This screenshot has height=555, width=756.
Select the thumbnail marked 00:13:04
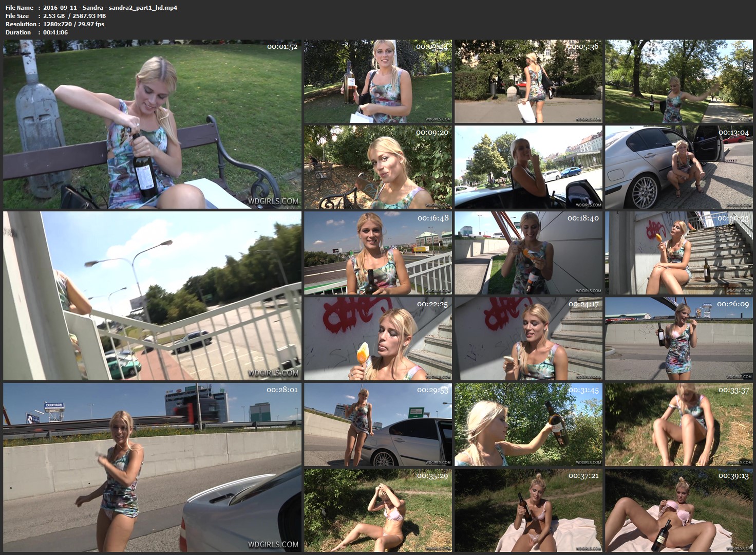680,167
